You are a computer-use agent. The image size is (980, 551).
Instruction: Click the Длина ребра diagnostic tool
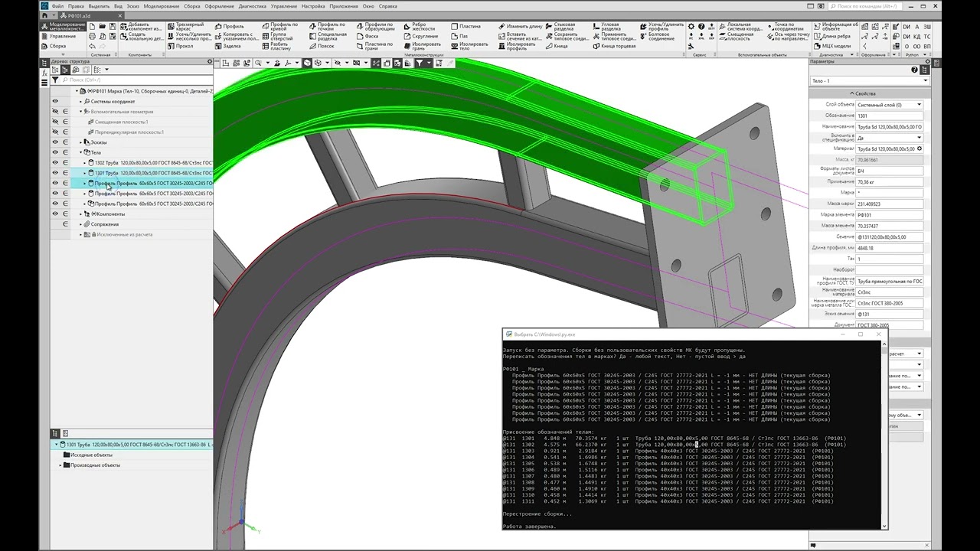point(831,36)
